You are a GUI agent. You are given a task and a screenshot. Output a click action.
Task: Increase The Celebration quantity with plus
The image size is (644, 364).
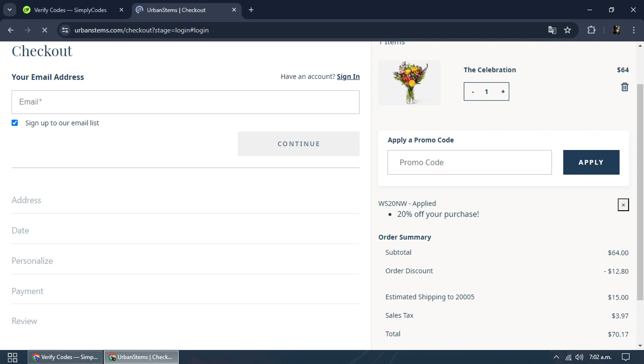click(x=503, y=92)
